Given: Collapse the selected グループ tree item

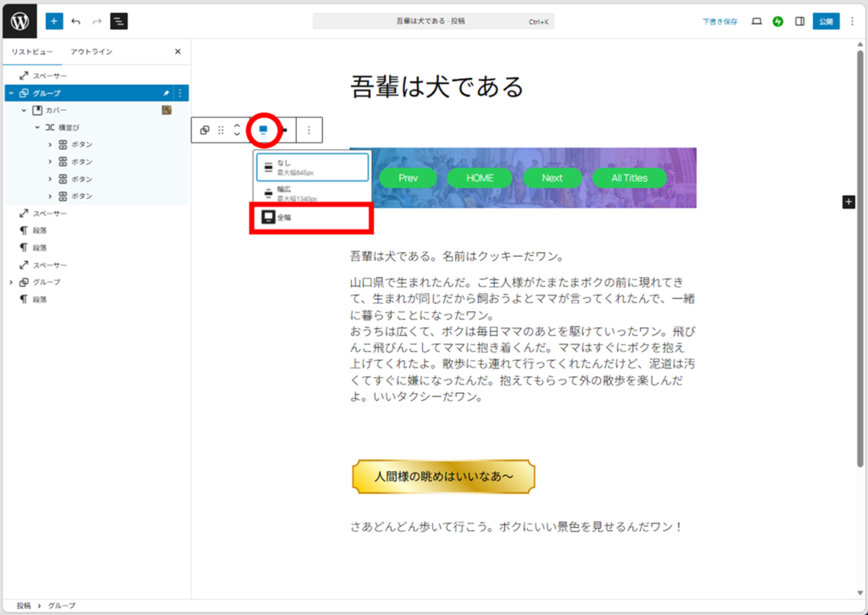Looking at the screenshot, I should coord(11,93).
